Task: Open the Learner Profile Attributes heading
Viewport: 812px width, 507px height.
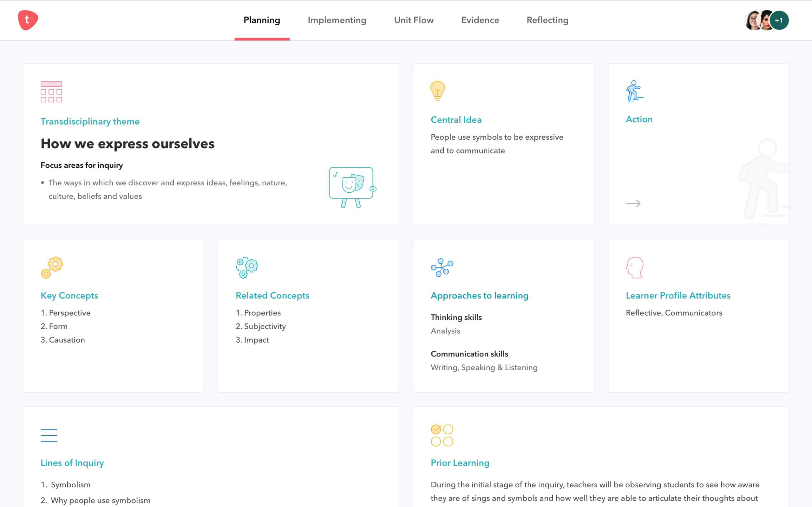Action: (x=678, y=295)
